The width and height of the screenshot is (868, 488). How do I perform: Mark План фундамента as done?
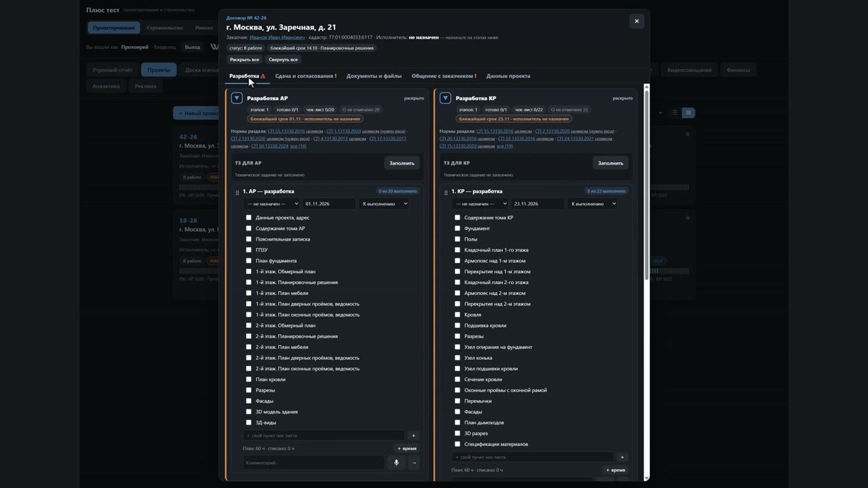click(x=249, y=261)
